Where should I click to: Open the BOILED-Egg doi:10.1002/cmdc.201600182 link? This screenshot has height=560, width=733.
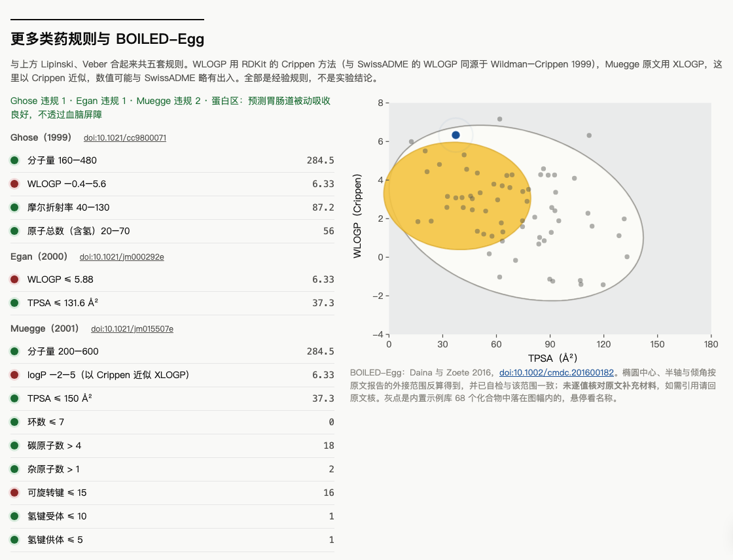point(556,372)
